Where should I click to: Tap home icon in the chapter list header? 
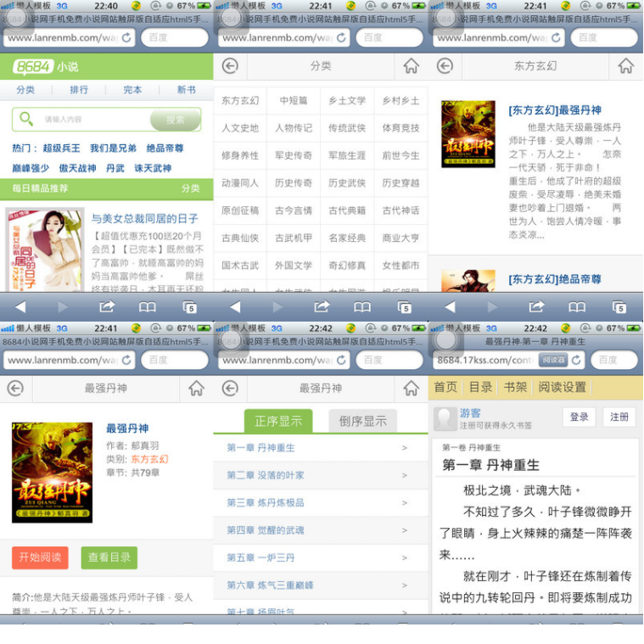click(x=412, y=388)
